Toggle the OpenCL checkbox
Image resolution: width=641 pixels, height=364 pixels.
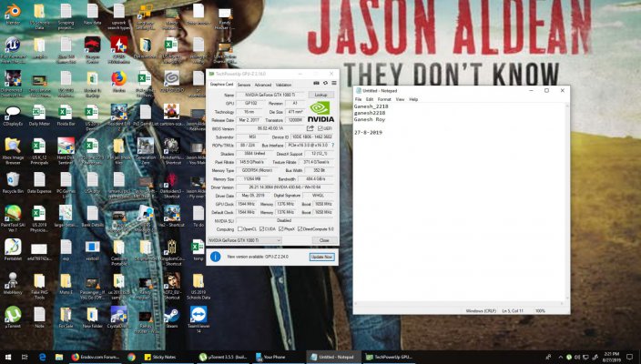tap(240, 229)
